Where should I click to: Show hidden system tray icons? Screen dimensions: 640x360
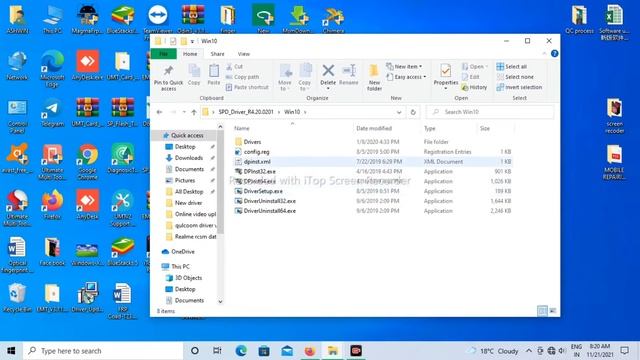click(x=529, y=351)
